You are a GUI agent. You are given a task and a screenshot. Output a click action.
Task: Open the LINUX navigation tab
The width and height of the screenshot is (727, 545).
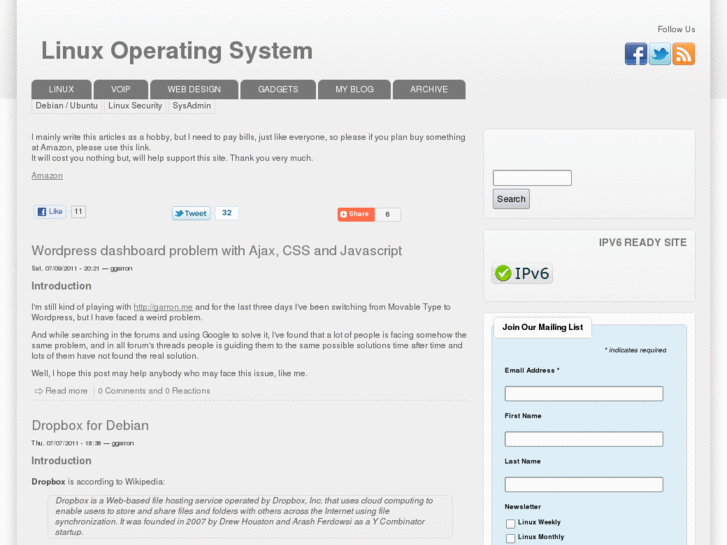tap(61, 90)
